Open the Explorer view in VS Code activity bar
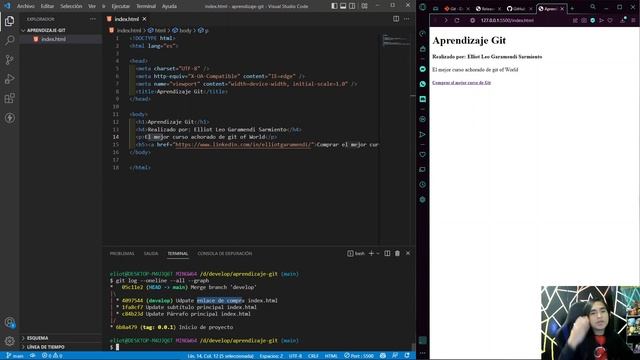This screenshot has height=360, width=640. click(x=9, y=21)
